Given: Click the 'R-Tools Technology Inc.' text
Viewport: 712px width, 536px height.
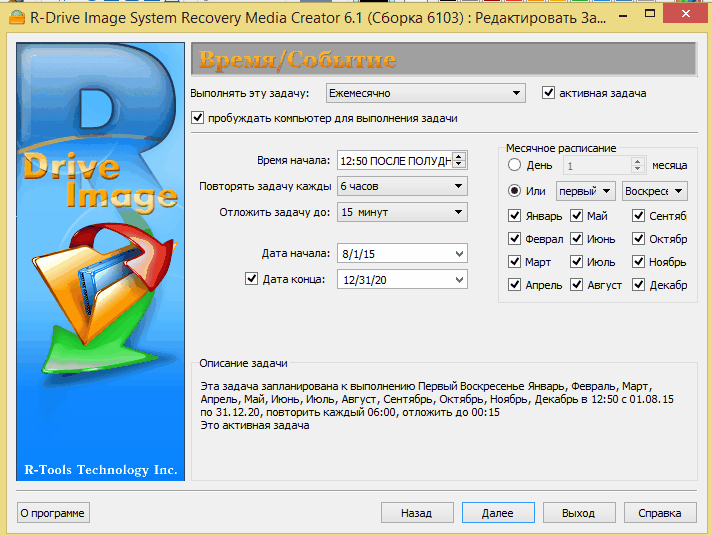Looking at the screenshot, I should [100, 469].
